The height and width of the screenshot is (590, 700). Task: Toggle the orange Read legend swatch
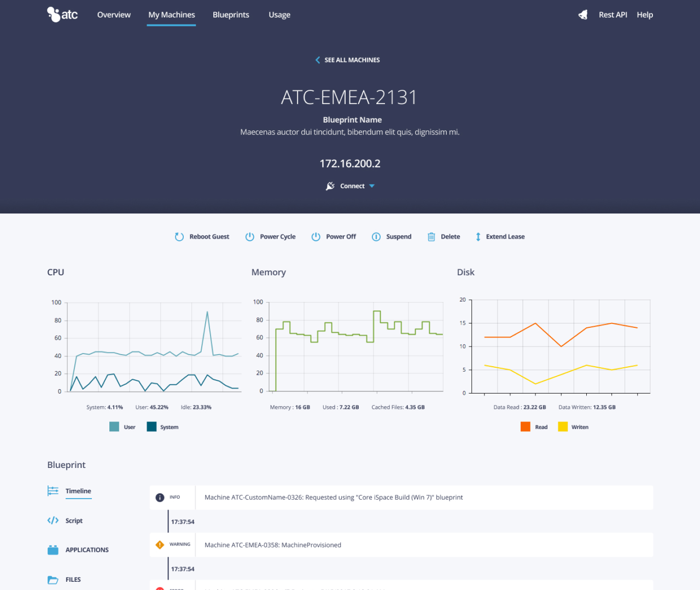(526, 427)
